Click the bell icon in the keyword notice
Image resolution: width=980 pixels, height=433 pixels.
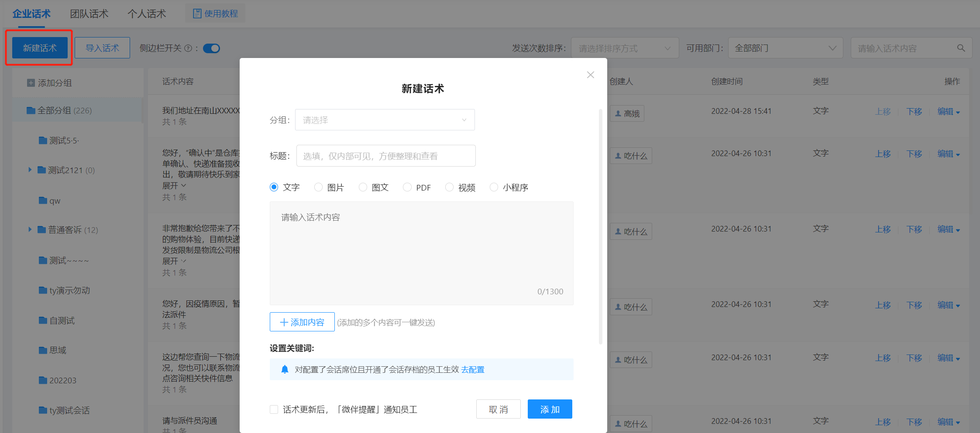(285, 369)
